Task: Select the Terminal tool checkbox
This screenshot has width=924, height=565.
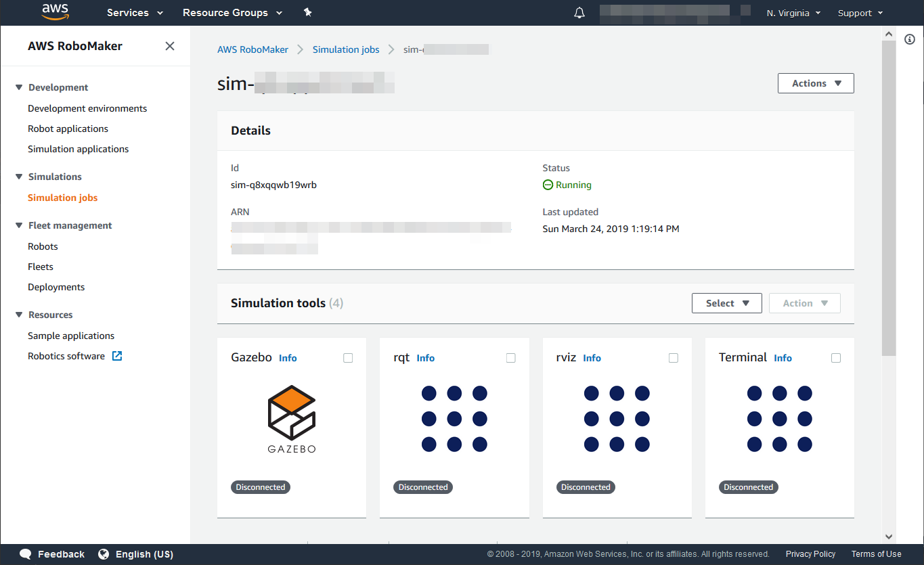Action: point(836,358)
